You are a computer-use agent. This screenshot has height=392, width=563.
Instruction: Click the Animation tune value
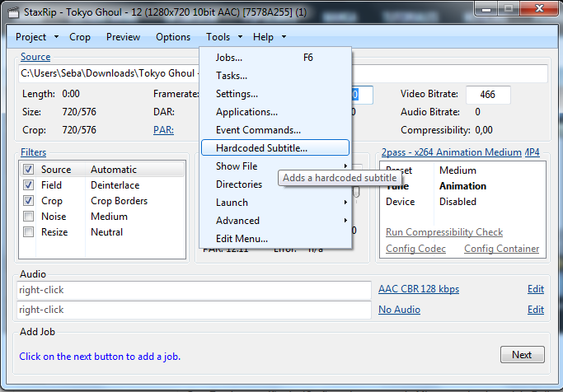462,186
